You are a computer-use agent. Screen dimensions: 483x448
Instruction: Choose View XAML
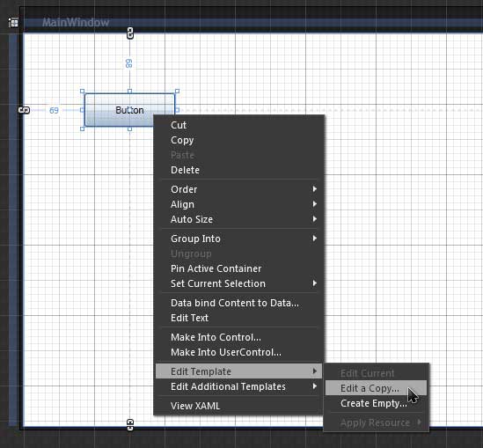[x=239, y=406]
